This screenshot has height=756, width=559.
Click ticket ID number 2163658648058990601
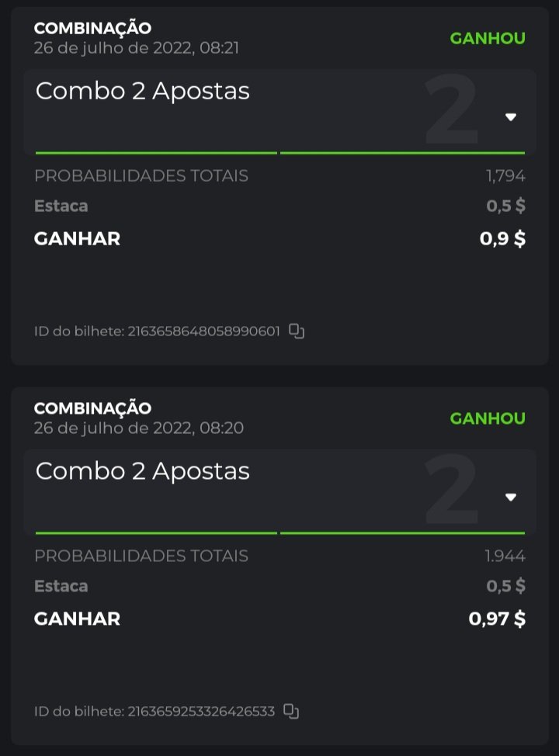tap(203, 332)
